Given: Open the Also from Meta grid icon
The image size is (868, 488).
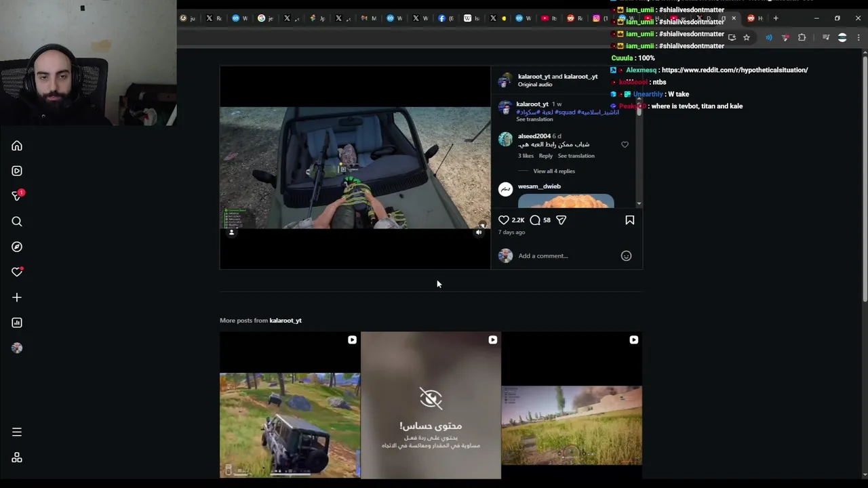Looking at the screenshot, I should pos(17,458).
